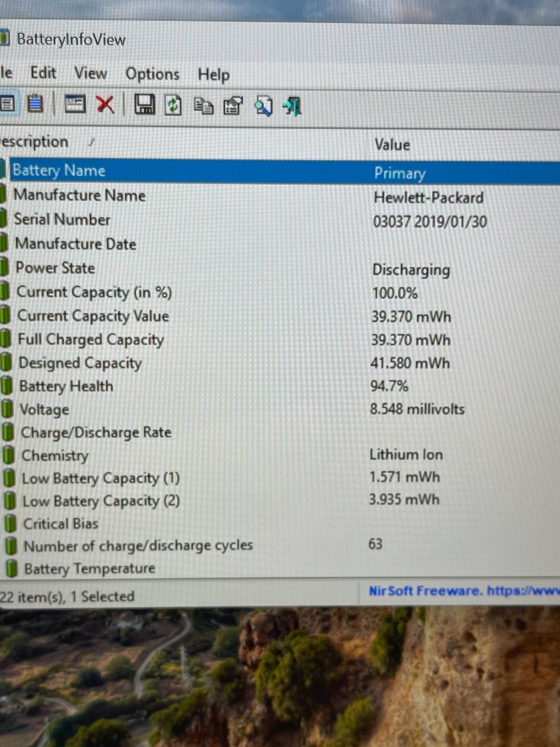Click the value Primary
This screenshot has height=747, width=560.
point(399,174)
